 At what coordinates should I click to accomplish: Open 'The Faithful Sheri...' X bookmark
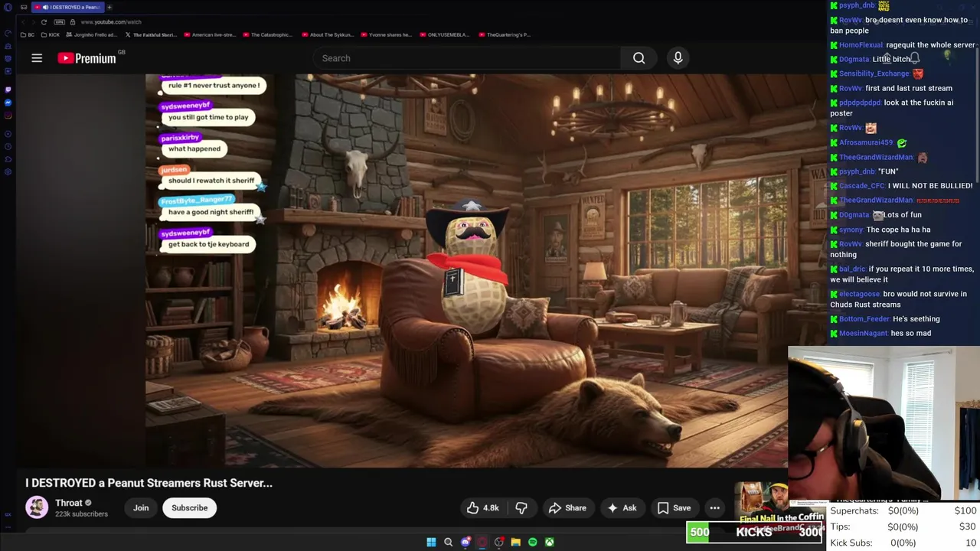click(x=151, y=34)
